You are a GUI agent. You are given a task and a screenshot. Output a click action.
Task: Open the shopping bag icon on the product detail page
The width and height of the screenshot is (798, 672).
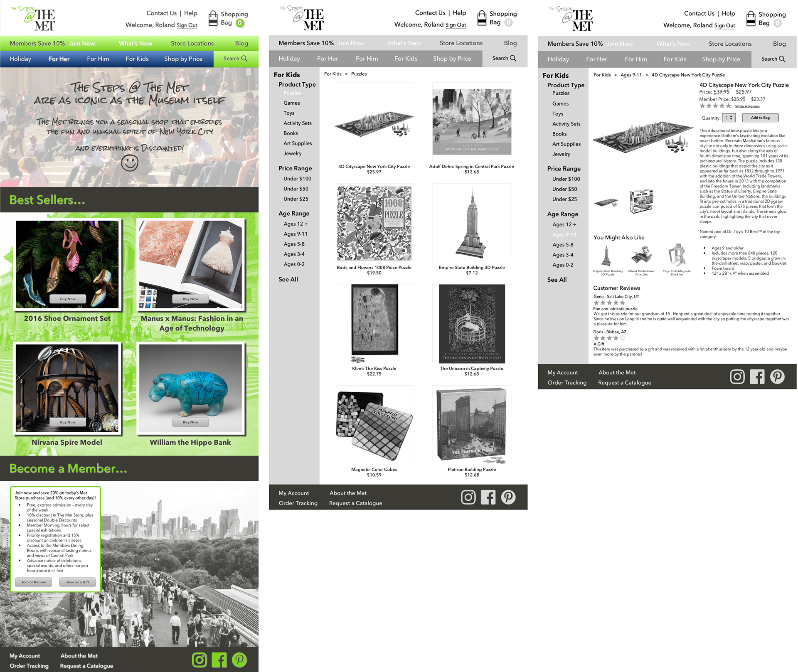pyautogui.click(x=751, y=19)
